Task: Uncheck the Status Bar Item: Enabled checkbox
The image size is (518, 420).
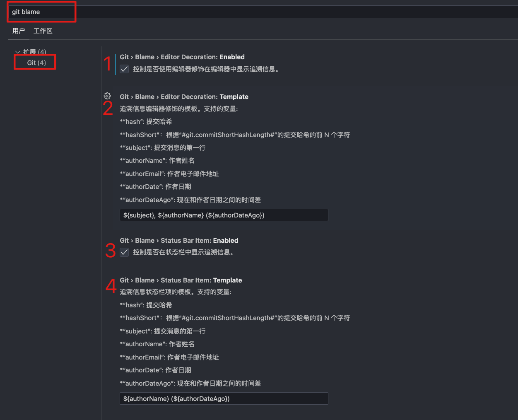Action: coord(124,252)
